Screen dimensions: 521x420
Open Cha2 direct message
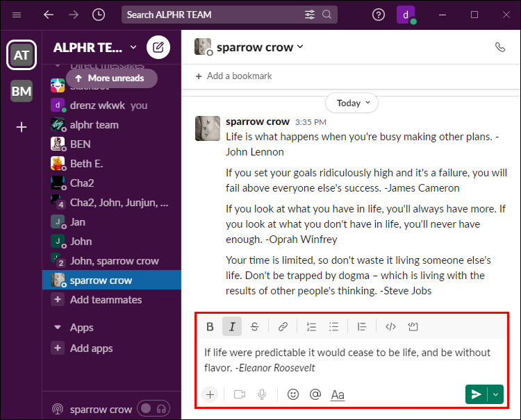click(x=112, y=183)
